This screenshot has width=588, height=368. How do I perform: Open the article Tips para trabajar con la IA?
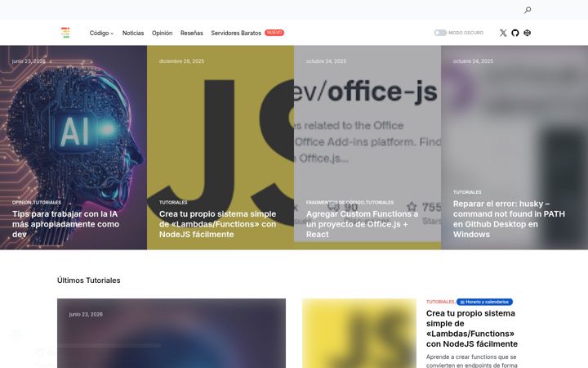pos(65,224)
